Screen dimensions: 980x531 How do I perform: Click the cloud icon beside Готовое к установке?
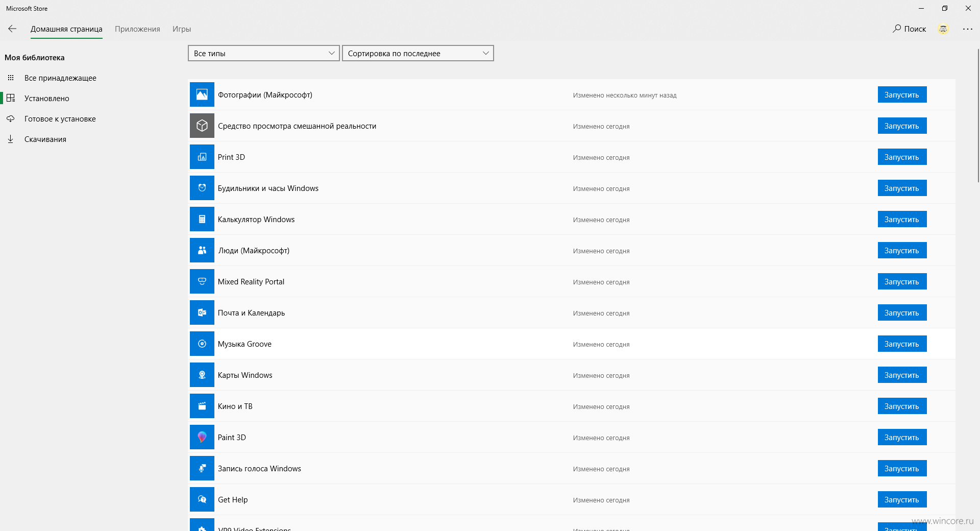[11, 118]
